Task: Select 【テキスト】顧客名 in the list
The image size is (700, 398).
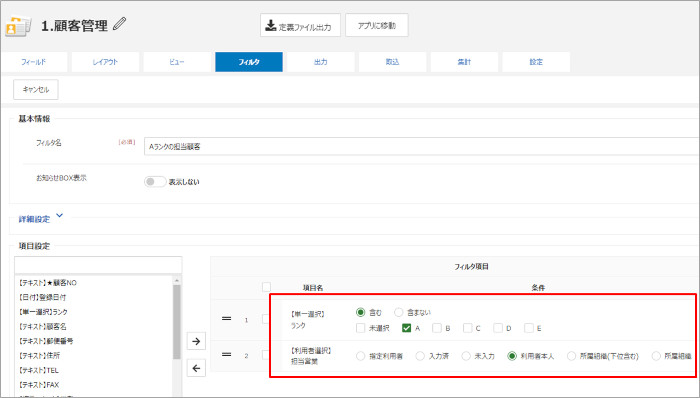Action: coord(42,327)
